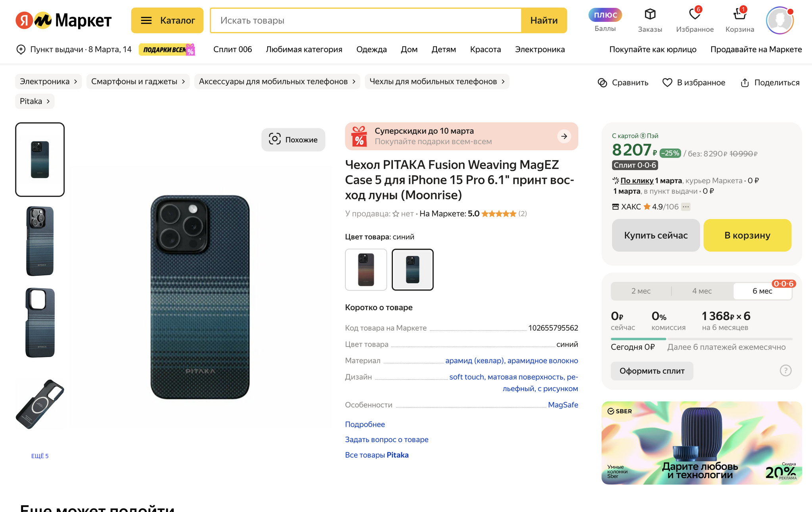Click the Compare icon
Viewport: 812px width, 512px height.
pos(602,82)
